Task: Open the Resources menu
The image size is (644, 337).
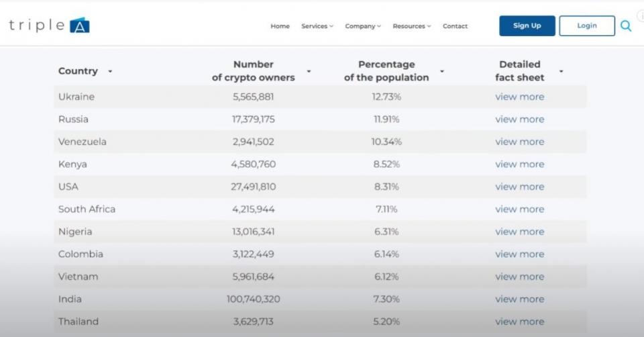Action: 411,26
